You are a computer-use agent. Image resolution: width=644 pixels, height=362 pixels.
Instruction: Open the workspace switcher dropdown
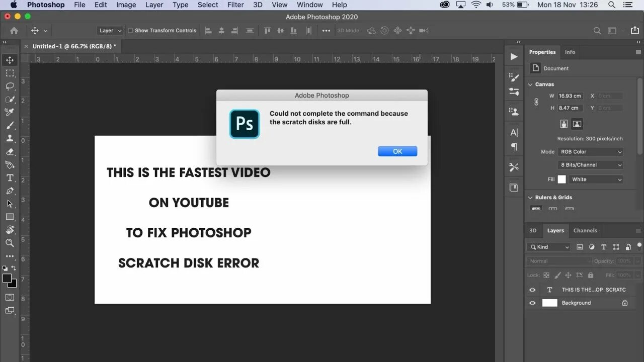pos(612,31)
